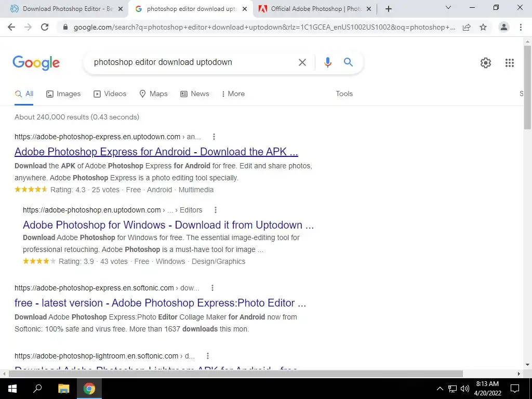Image resolution: width=532 pixels, height=399 pixels.
Task: Open Chrome profile avatar
Action: (x=504, y=27)
